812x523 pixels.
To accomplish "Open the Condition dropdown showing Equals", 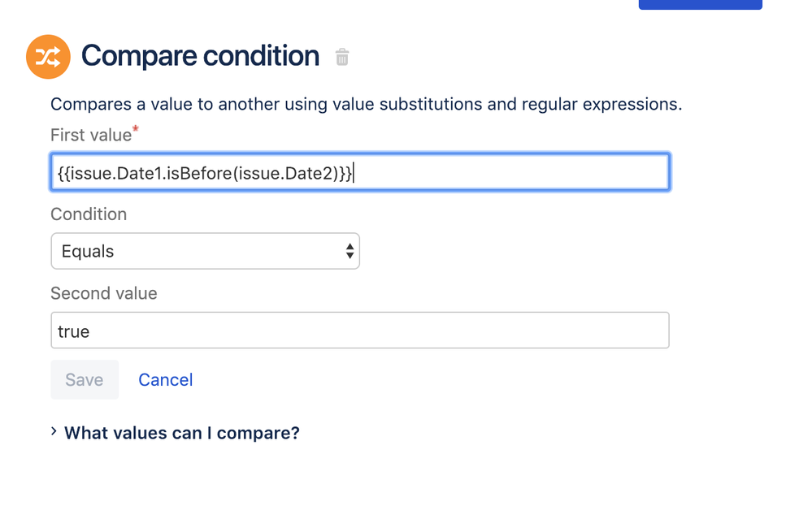I will pyautogui.click(x=205, y=252).
